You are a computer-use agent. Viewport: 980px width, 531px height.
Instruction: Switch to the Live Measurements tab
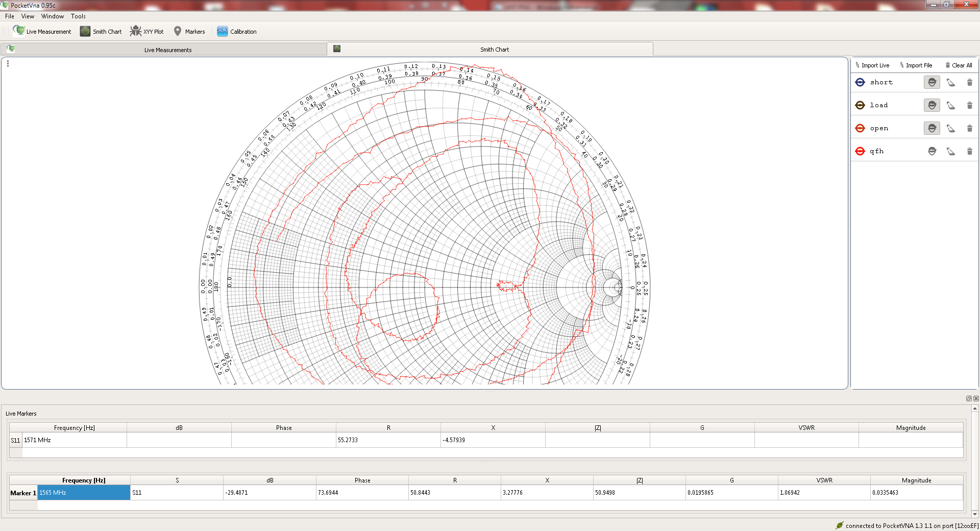tap(164, 50)
